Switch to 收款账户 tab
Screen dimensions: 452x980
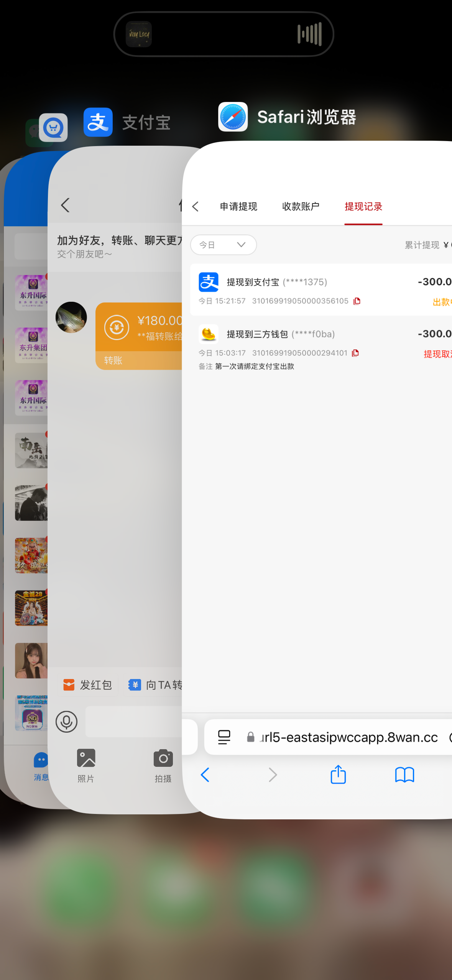[301, 207]
